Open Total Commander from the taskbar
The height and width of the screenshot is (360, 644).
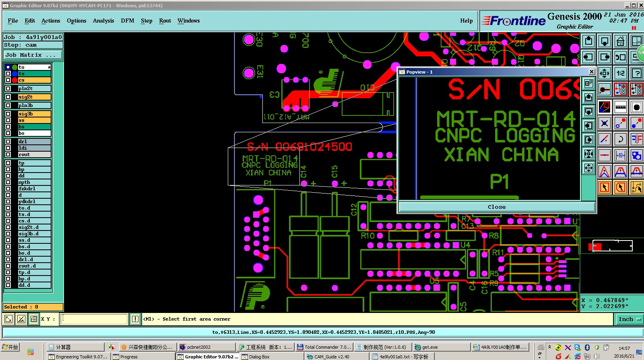[x=324, y=347]
